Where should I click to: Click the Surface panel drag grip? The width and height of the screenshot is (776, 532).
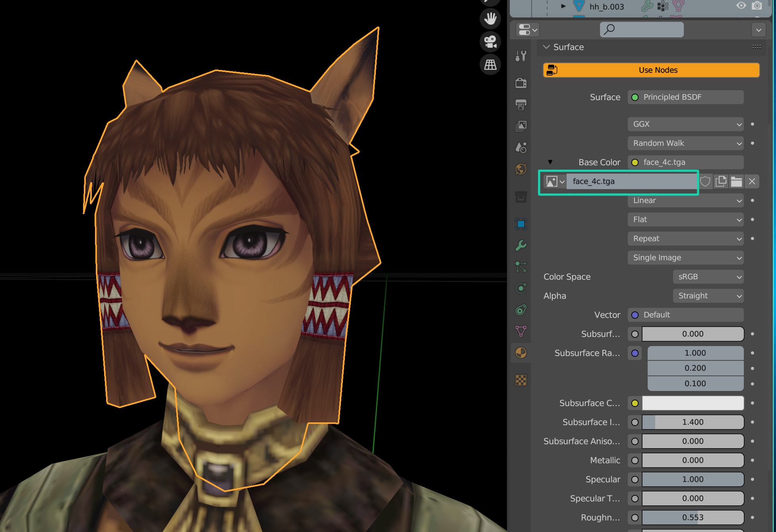click(x=756, y=47)
